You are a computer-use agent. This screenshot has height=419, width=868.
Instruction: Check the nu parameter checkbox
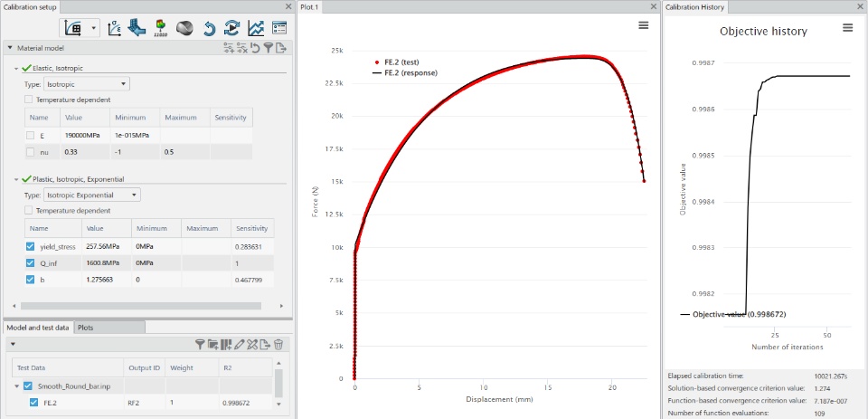pos(31,152)
